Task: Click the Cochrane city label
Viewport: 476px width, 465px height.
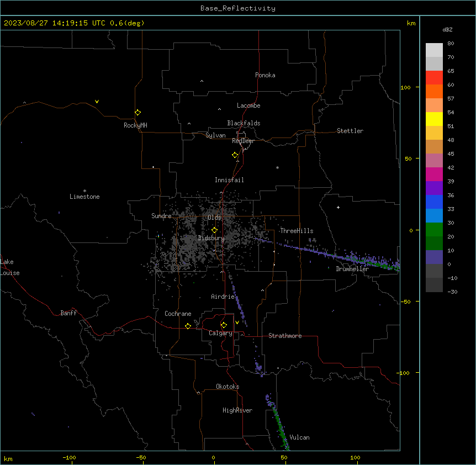Action: pyautogui.click(x=178, y=314)
